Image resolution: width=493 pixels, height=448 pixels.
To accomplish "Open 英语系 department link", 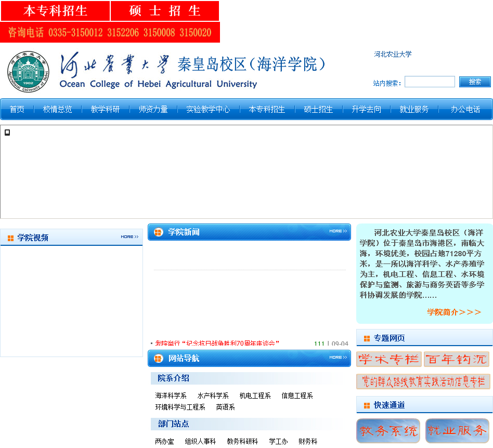I will tap(225, 407).
